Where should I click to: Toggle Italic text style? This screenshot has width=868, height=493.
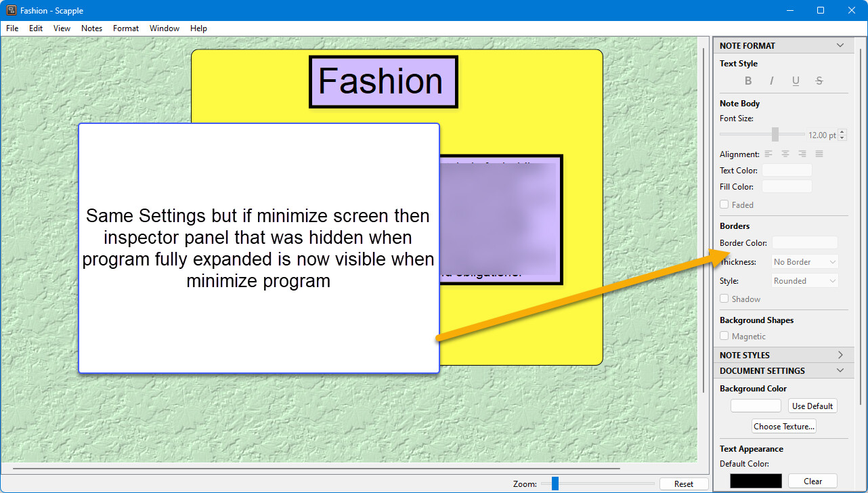tap(771, 81)
